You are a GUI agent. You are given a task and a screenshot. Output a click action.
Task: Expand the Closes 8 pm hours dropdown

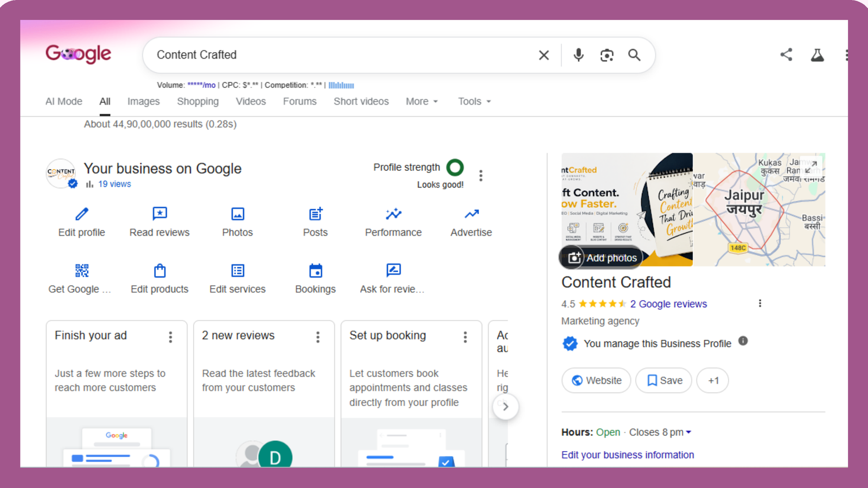(660, 432)
